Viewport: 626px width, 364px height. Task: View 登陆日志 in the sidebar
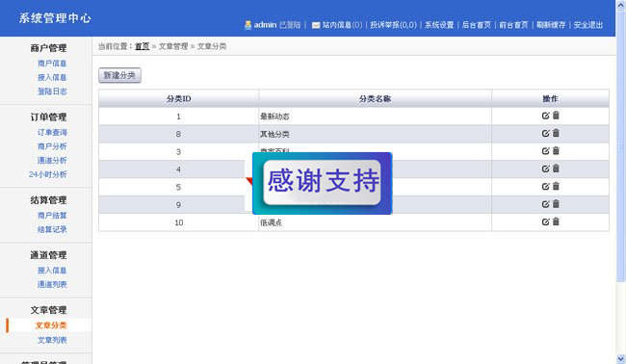tap(52, 91)
